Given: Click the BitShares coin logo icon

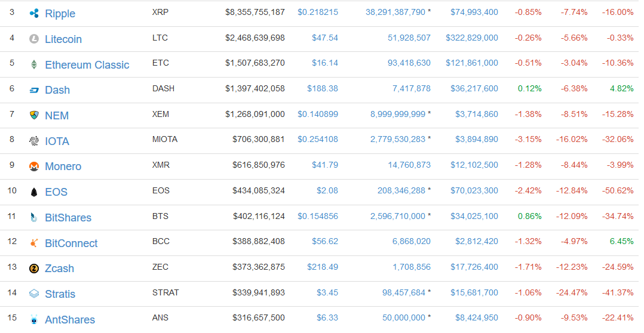Looking at the screenshot, I should coord(34,217).
